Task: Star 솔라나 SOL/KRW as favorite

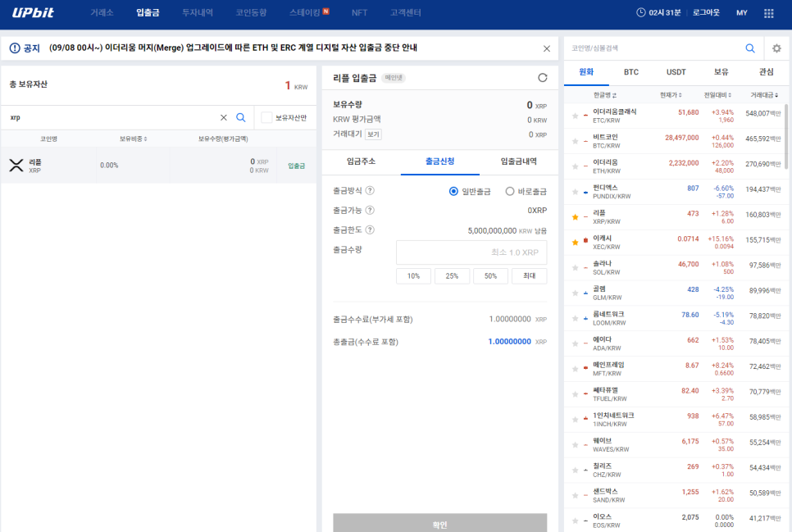Action: [x=575, y=267]
